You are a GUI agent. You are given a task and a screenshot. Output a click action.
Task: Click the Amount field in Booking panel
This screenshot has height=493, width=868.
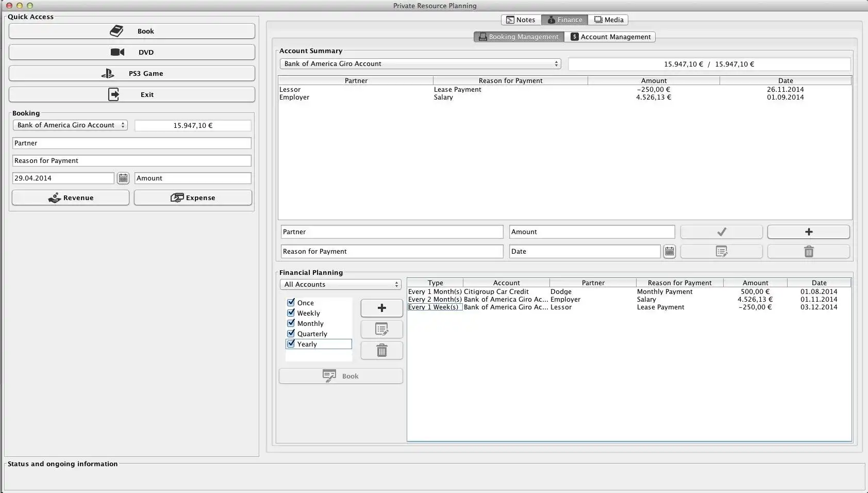193,178
